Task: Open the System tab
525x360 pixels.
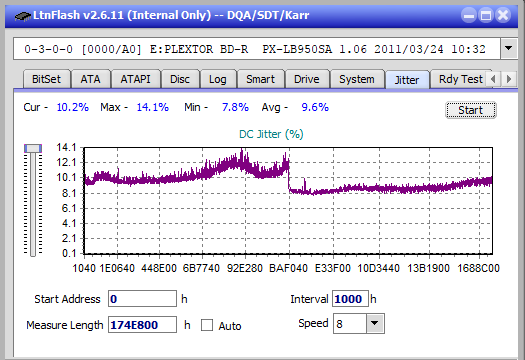Action: click(357, 79)
